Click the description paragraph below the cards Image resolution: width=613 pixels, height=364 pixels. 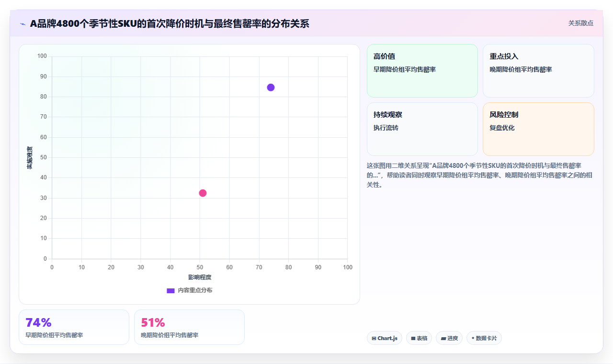point(480,175)
